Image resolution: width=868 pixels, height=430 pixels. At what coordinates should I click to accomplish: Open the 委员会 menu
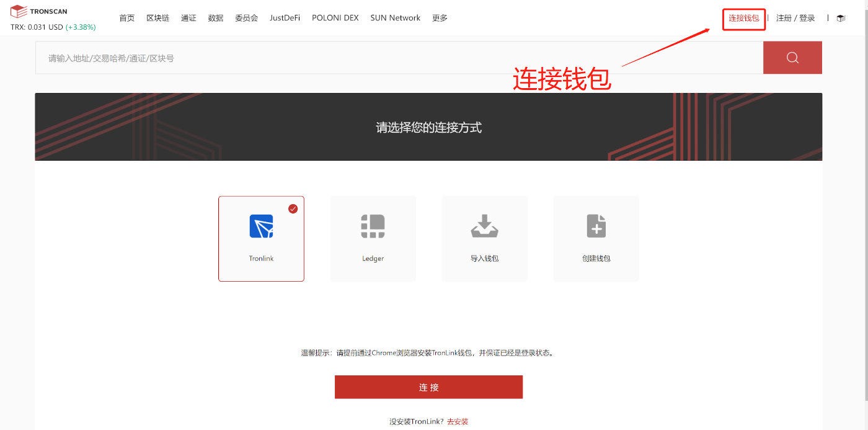246,18
